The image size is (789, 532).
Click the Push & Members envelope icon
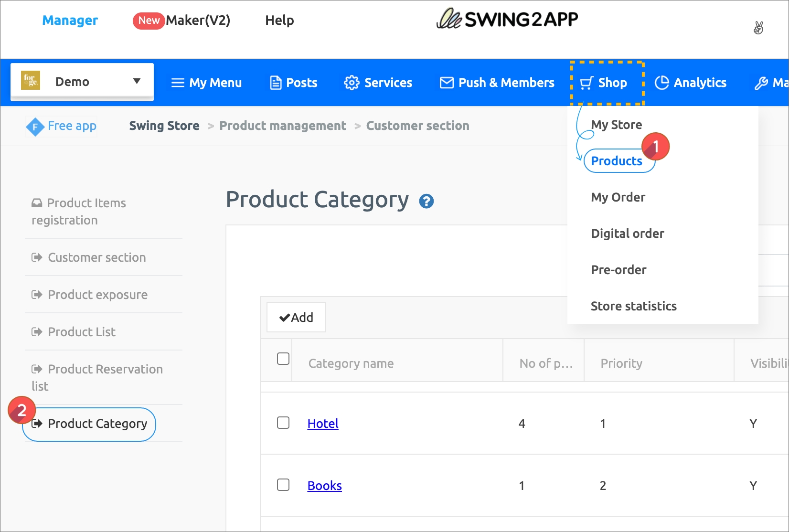[x=447, y=83]
